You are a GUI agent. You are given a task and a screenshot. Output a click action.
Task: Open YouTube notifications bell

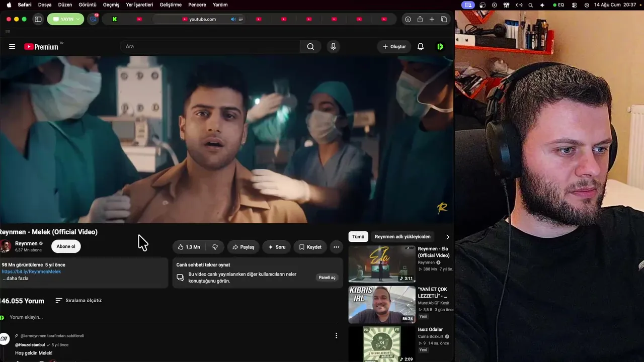click(421, 47)
